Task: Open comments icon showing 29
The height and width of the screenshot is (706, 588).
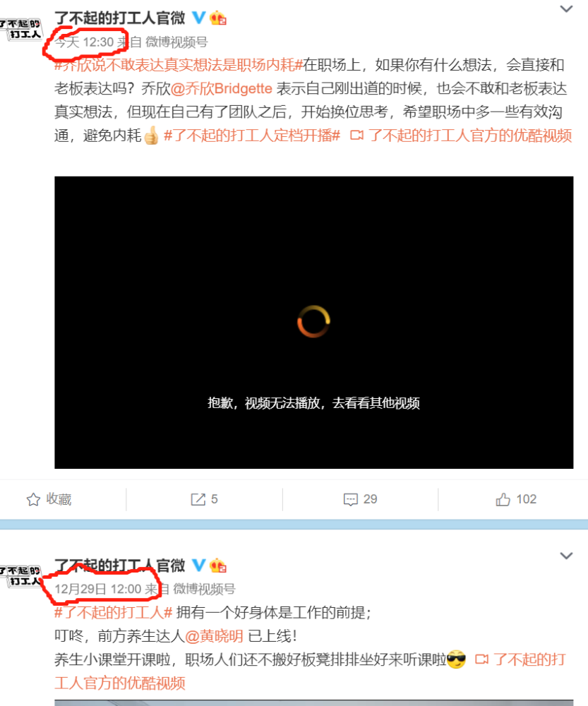Action: tap(350, 499)
